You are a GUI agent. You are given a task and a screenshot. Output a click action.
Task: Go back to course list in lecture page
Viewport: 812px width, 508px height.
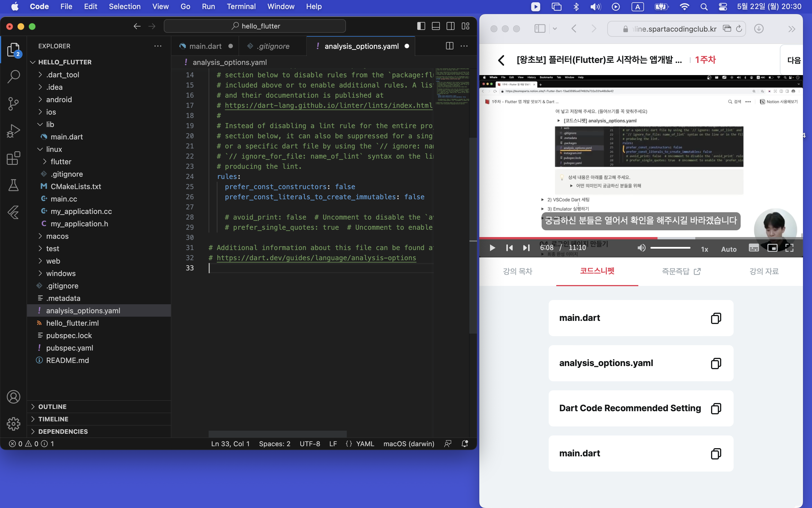[x=501, y=60]
